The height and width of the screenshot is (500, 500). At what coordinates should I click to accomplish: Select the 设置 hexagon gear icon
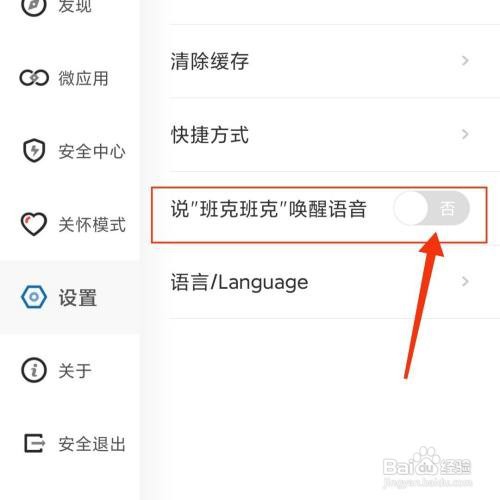point(34,297)
